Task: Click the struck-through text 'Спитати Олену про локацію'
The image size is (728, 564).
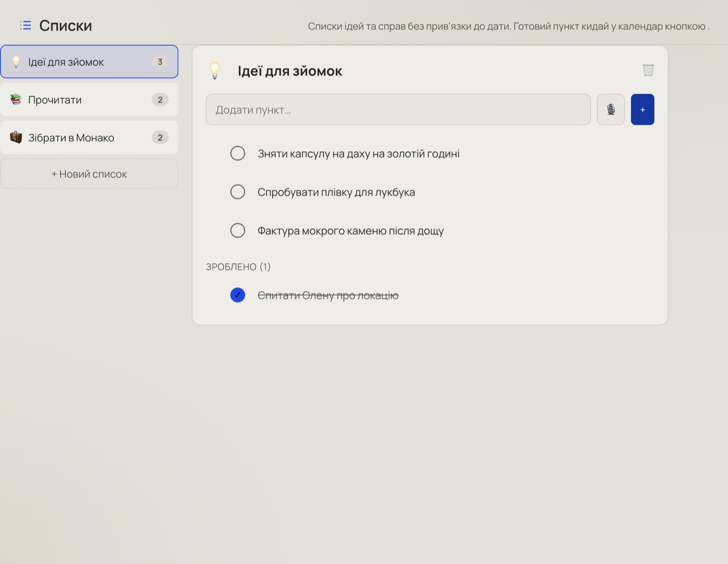Action: click(x=328, y=295)
